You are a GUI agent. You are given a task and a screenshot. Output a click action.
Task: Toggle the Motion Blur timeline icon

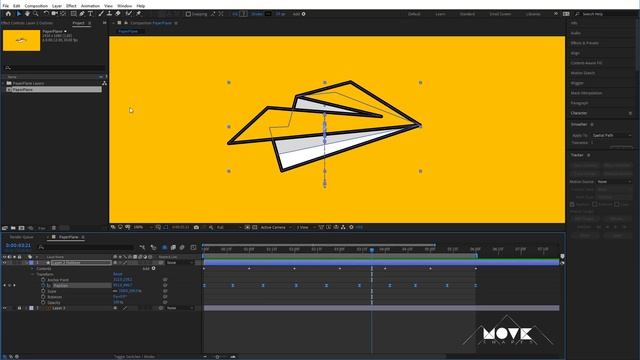tap(182, 247)
